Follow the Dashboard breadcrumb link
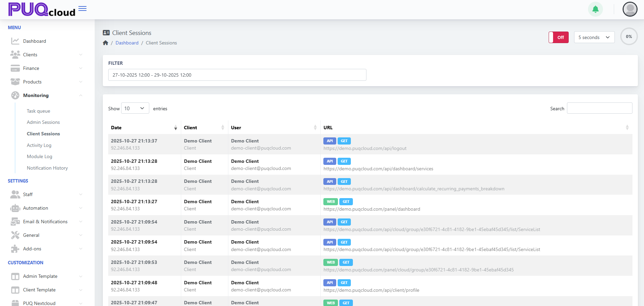This screenshot has width=644, height=306. click(x=127, y=43)
